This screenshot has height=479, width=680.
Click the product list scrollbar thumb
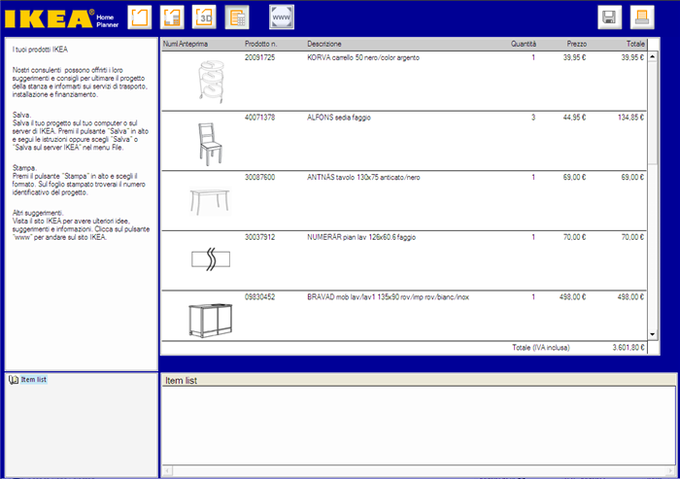point(652,114)
